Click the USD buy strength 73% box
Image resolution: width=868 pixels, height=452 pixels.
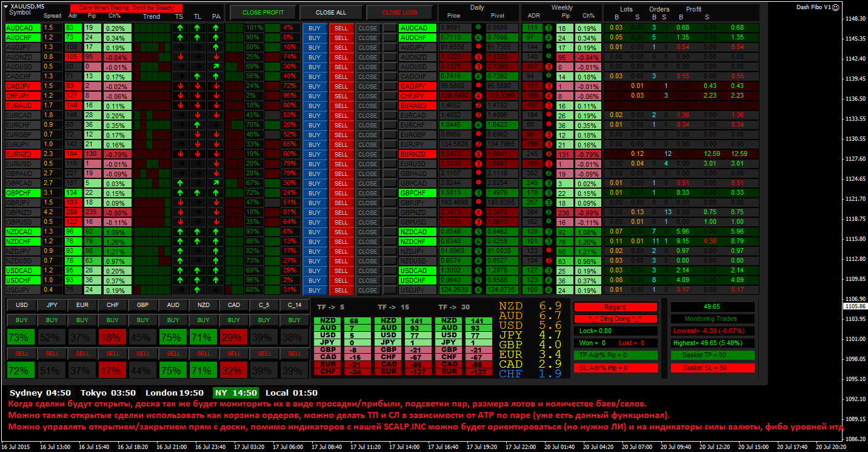pos(22,337)
